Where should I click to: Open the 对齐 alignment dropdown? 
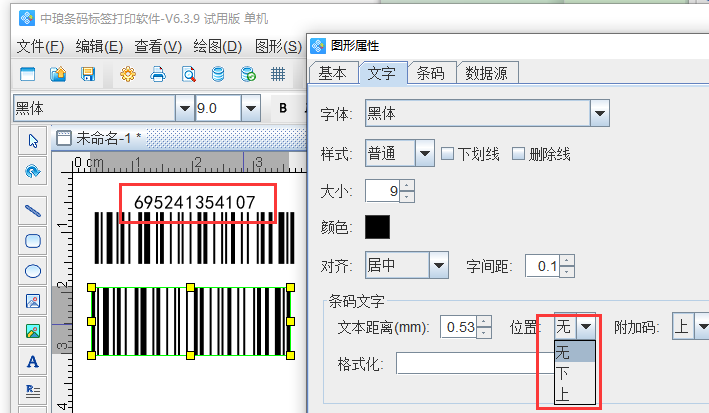438,265
